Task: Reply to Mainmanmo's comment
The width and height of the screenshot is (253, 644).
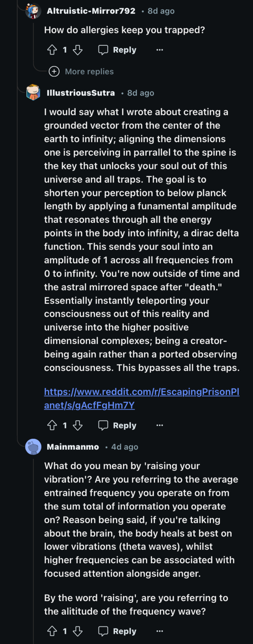Action: coord(117,631)
